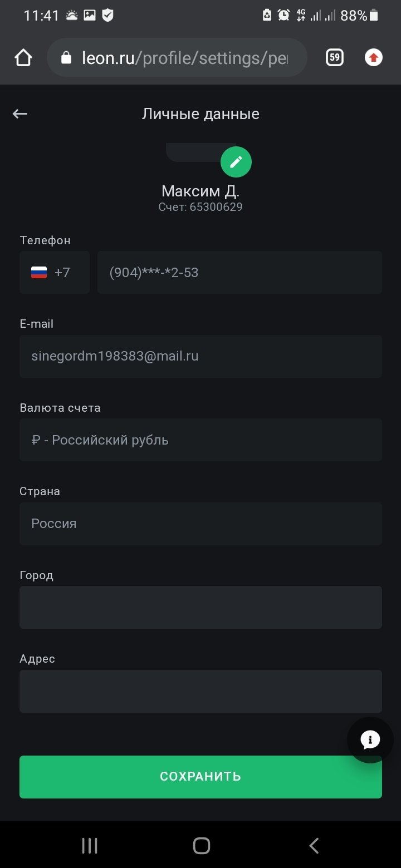This screenshot has height=868, width=401.
Task: Open the floating help chat bubble
Action: [370, 739]
